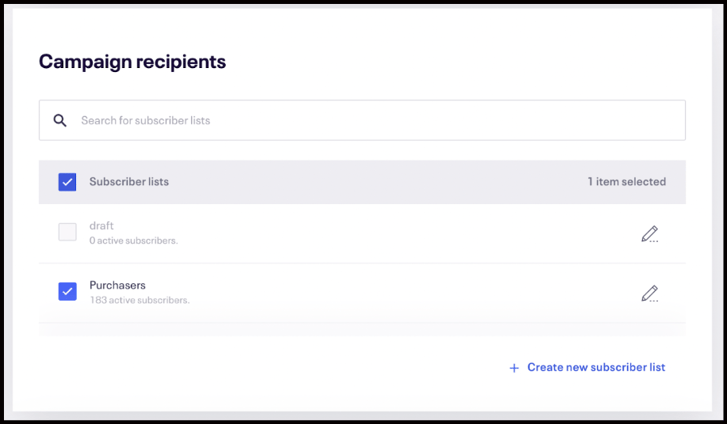Screen dimensions: 727x424
Task: Toggle the select-all Subscriber lists checkbox
Action: (67, 182)
